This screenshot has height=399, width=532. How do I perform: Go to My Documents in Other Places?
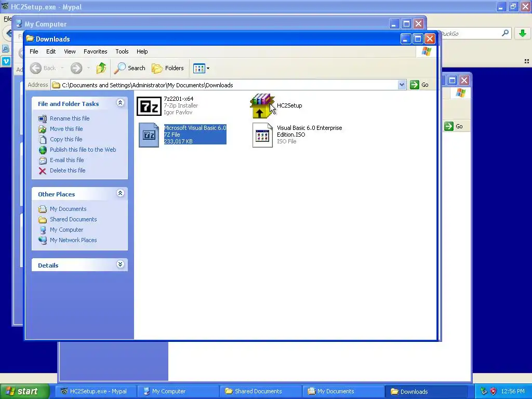68,209
